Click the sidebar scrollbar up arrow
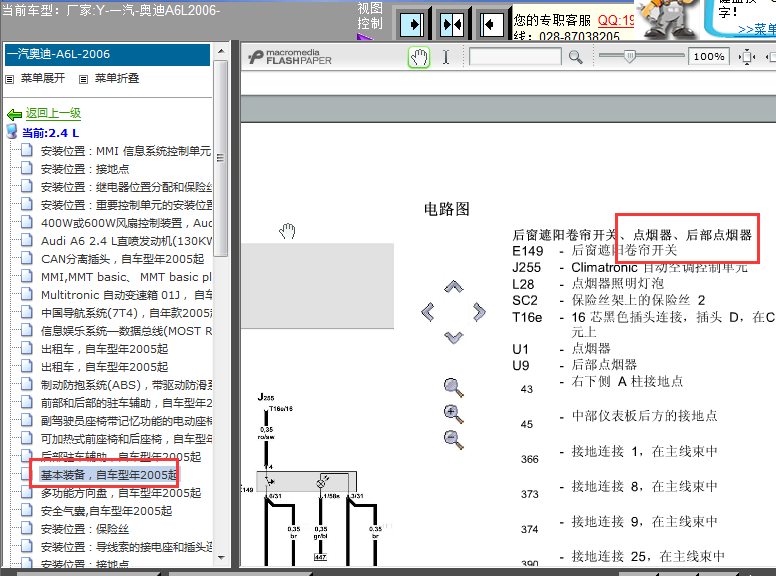Viewport: 776px width, 576px height. [221, 51]
